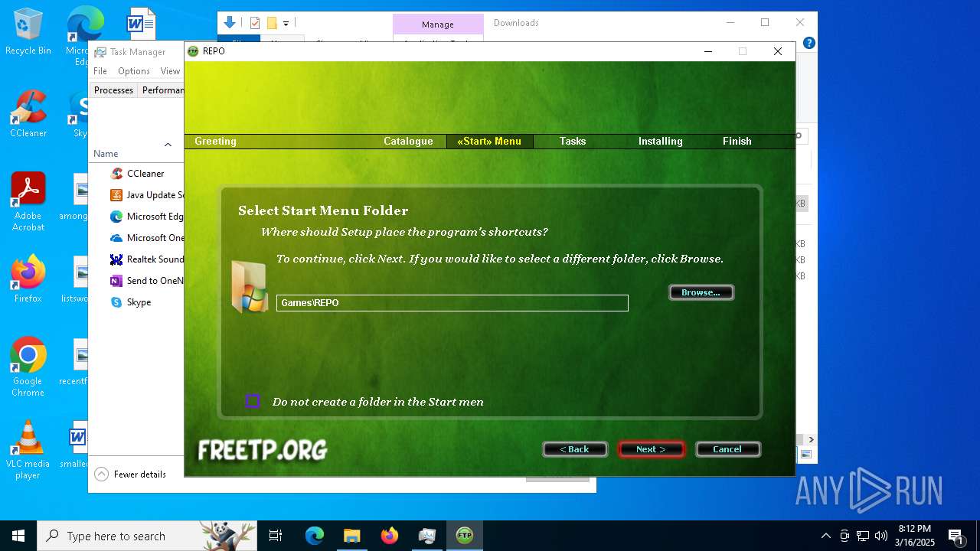
Task: Click the REPO installer title bar icon
Action: pyautogui.click(x=193, y=51)
